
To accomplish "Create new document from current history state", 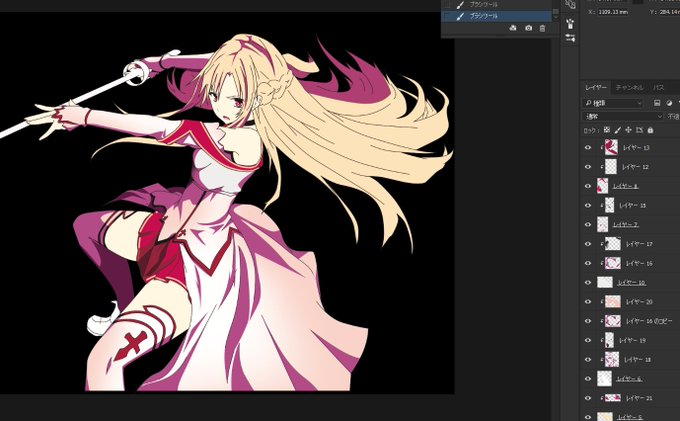I will pos(513,28).
